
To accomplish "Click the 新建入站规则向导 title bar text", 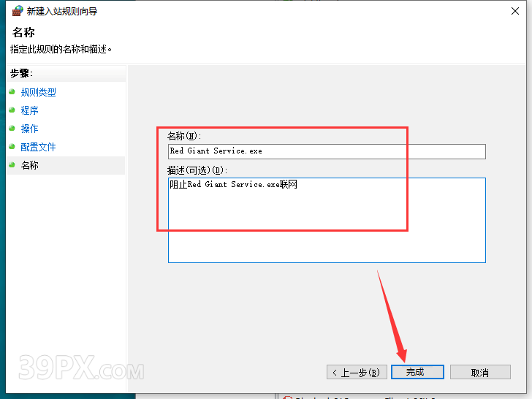I will click(x=62, y=11).
